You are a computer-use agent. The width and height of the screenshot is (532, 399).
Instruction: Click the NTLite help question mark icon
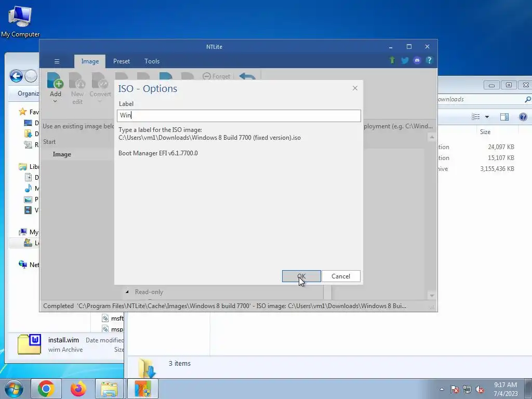pos(429,60)
